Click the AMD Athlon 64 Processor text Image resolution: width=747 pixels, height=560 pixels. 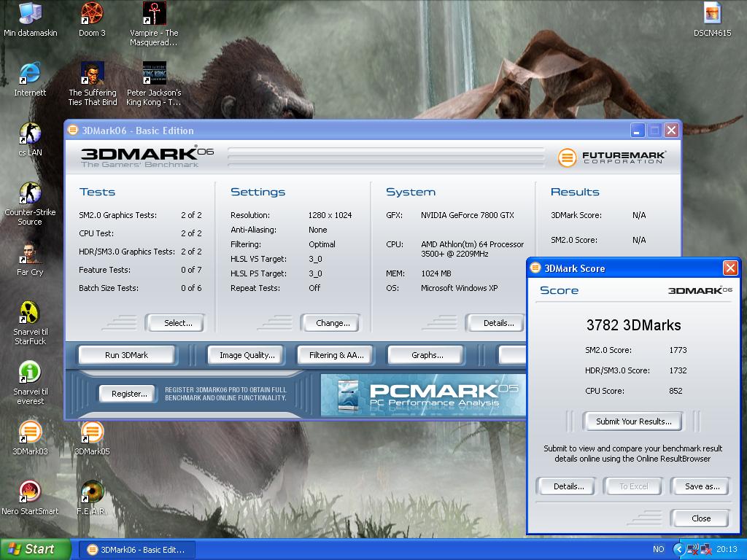pyautogui.click(x=472, y=249)
